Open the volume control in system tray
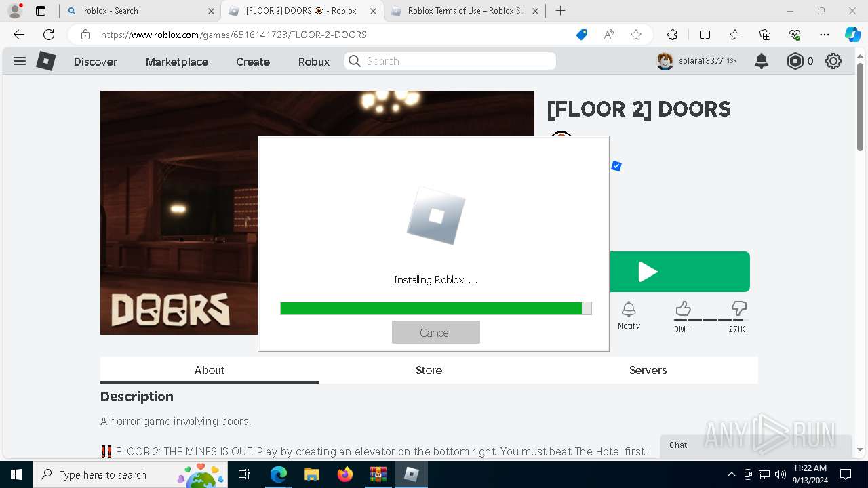This screenshot has width=868, height=488. (781, 474)
